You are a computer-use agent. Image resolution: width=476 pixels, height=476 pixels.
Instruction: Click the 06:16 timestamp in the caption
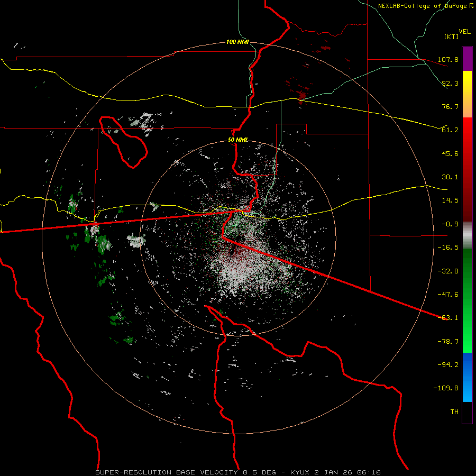(370, 472)
